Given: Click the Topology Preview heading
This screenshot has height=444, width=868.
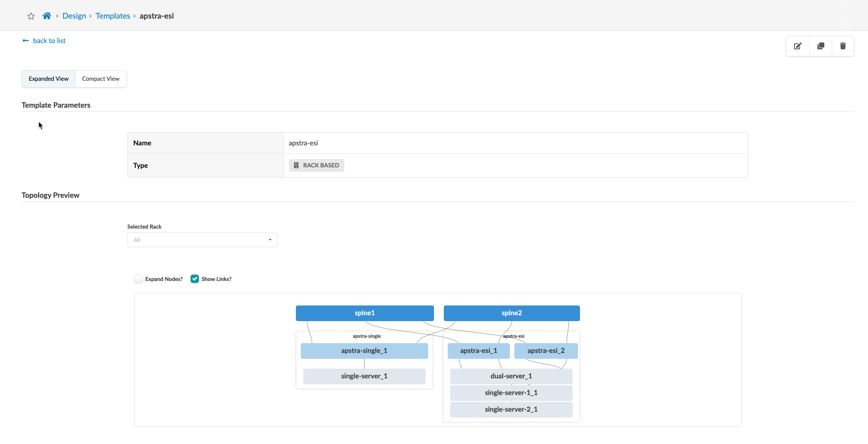Looking at the screenshot, I should click(50, 195).
